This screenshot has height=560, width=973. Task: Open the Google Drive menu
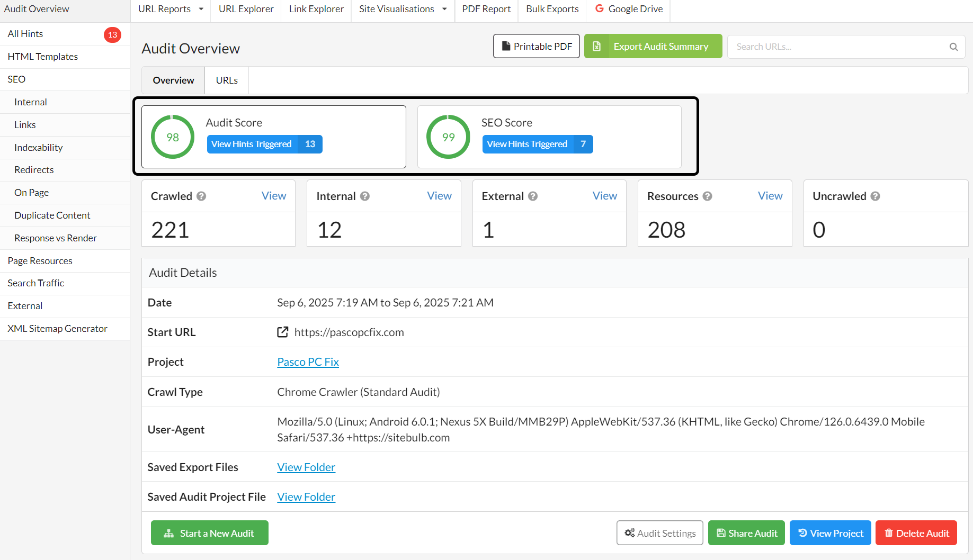(x=629, y=9)
